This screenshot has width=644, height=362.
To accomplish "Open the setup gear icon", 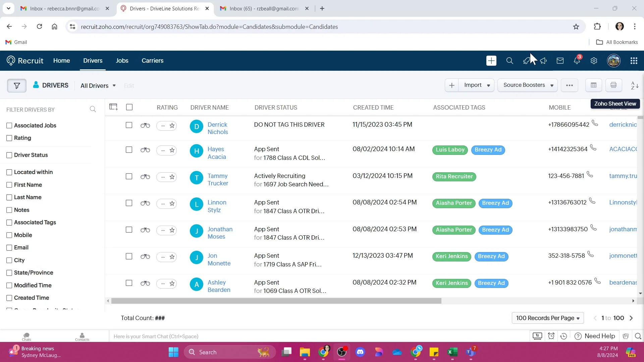I will tap(594, 61).
